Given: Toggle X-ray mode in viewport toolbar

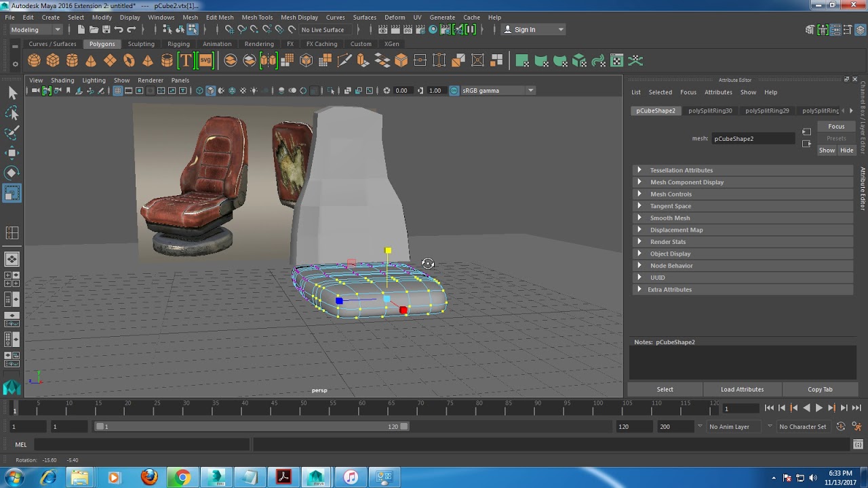Looking at the screenshot, I should (x=347, y=90).
